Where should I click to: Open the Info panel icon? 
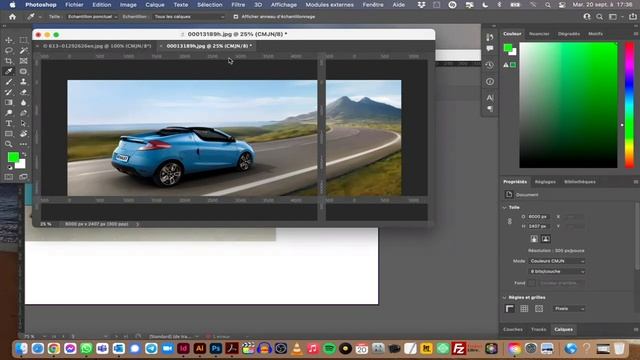point(490,82)
